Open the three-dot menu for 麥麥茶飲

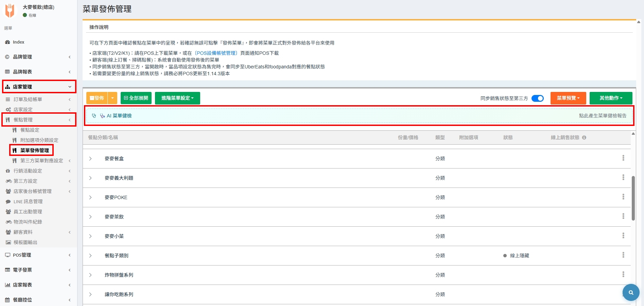tap(623, 216)
